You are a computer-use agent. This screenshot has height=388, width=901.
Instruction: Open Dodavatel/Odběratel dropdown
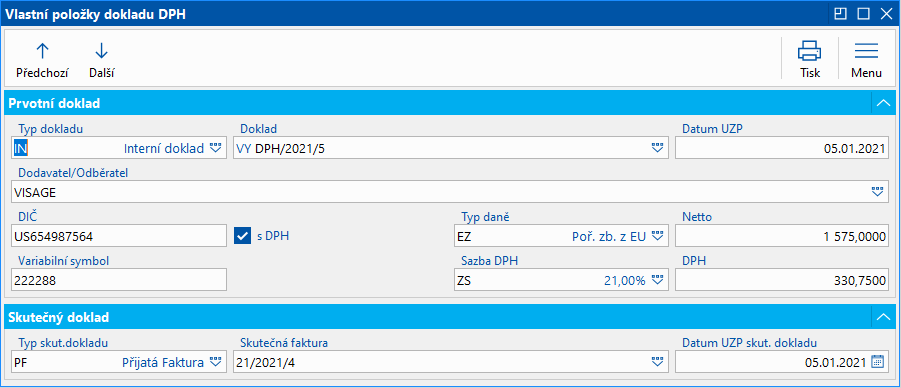coord(877,192)
